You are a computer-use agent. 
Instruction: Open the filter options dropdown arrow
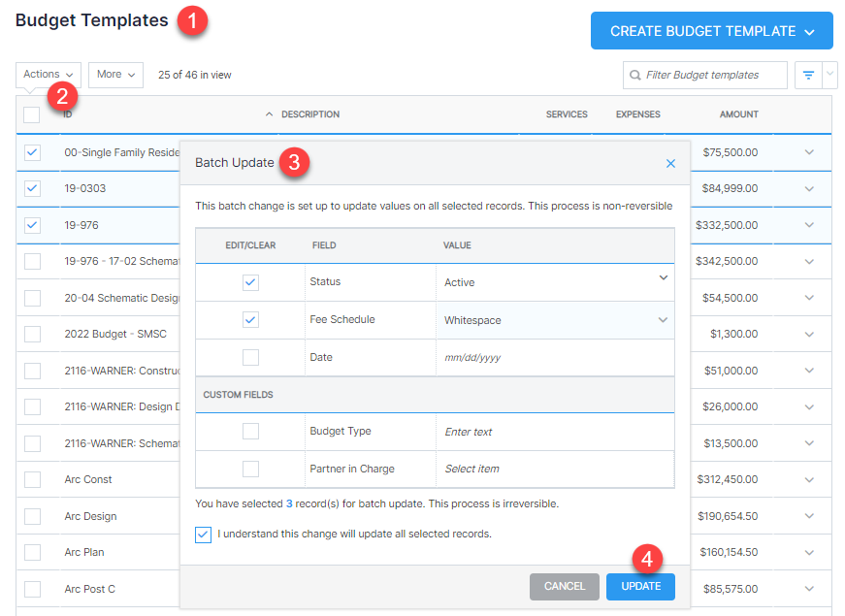[829, 75]
